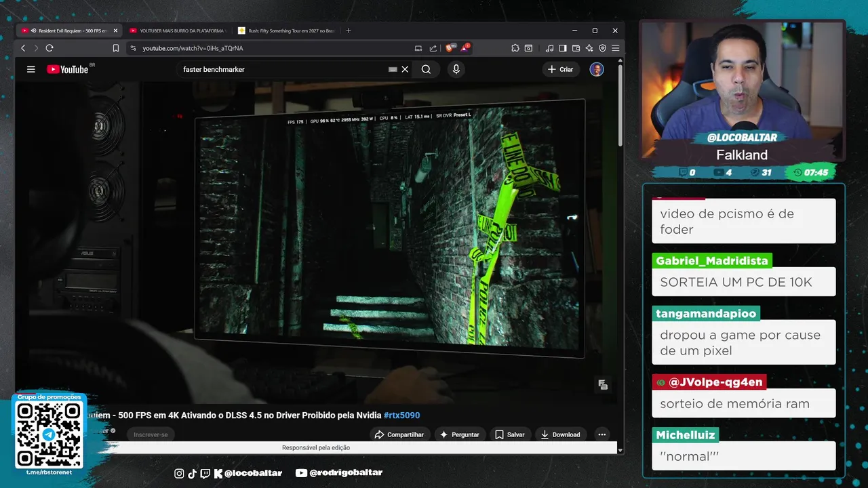Focus the address bar showing youtube.com/watch
868x488 pixels.
click(x=271, y=48)
